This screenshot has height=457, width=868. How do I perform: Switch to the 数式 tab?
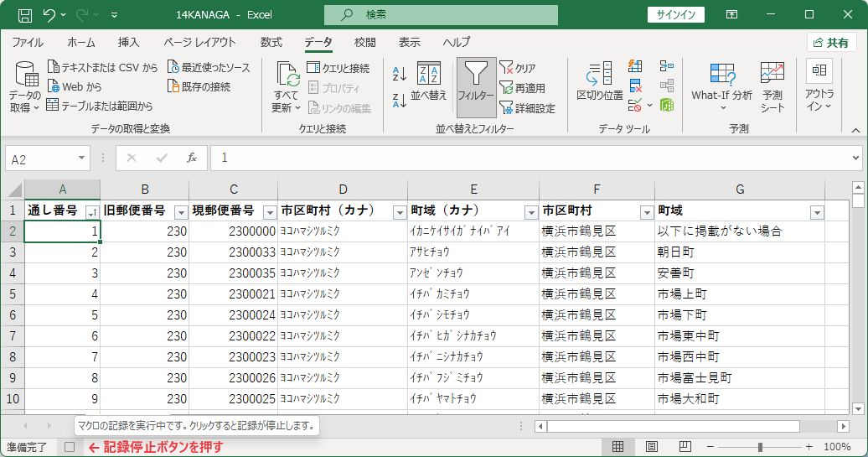271,42
